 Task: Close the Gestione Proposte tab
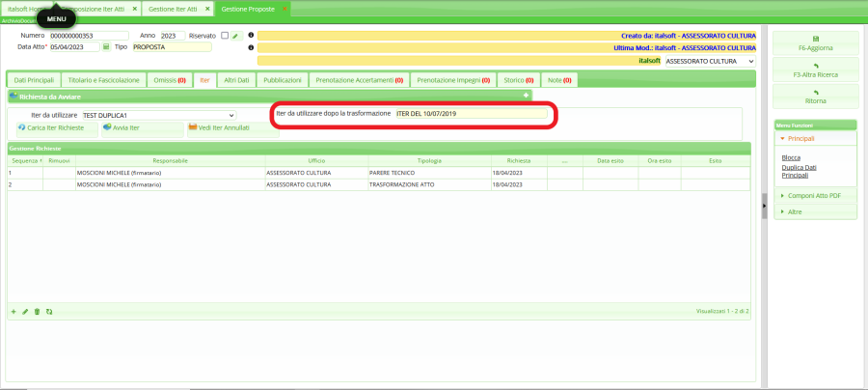[x=285, y=8]
